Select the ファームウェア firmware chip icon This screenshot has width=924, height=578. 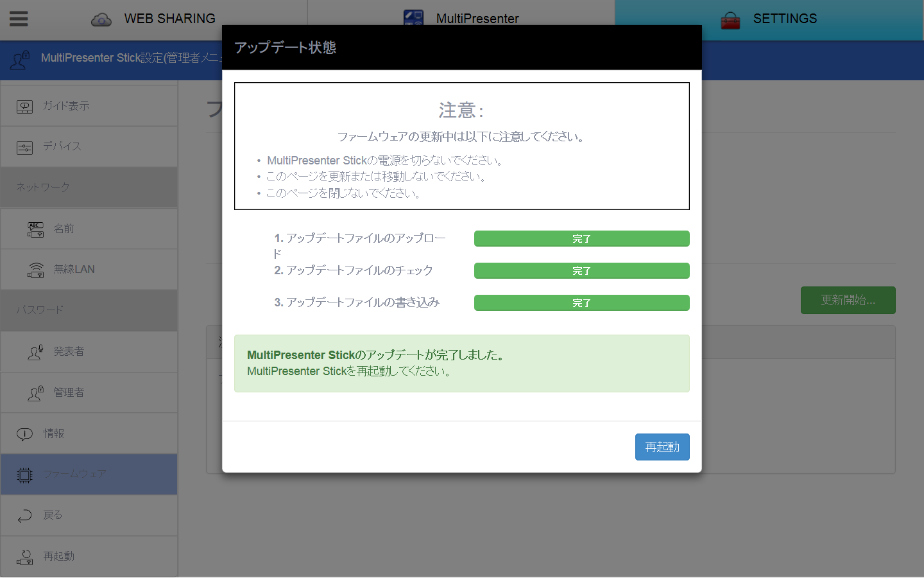coord(24,474)
